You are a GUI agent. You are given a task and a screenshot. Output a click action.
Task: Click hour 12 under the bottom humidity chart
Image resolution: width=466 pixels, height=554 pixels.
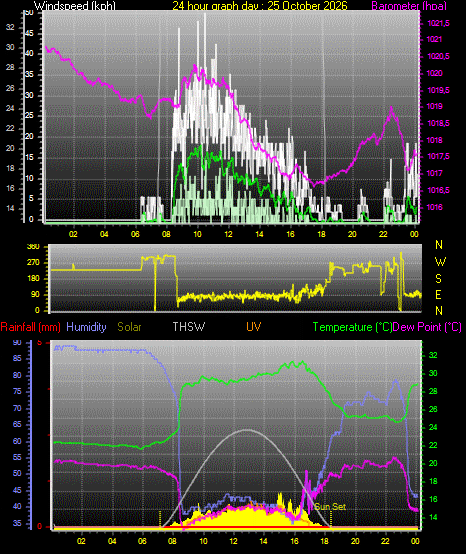[233, 541]
